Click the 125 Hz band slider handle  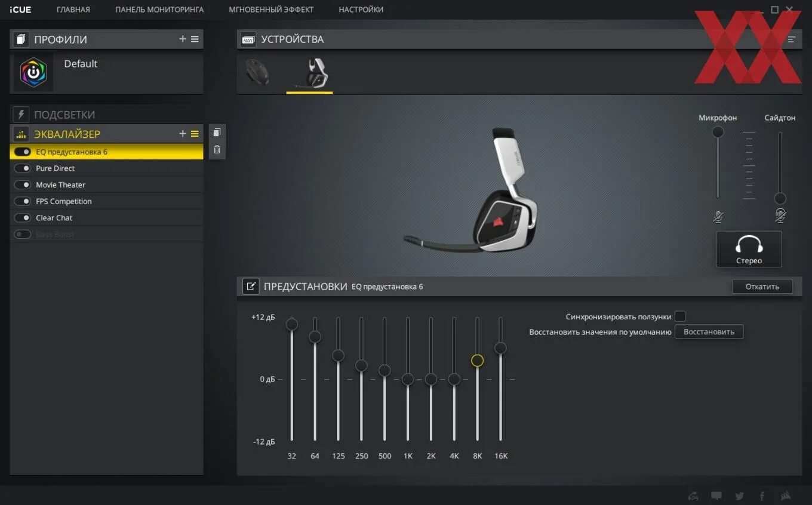pyautogui.click(x=338, y=355)
